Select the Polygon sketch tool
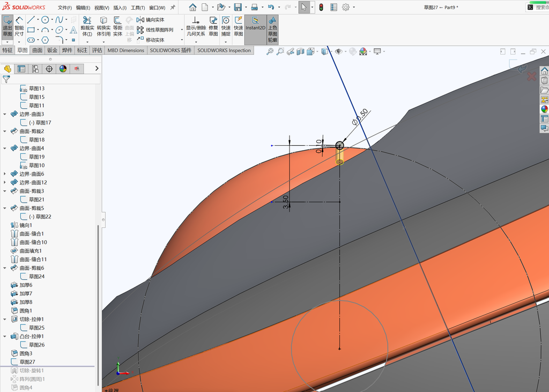This screenshot has width=549, height=392. [45, 40]
